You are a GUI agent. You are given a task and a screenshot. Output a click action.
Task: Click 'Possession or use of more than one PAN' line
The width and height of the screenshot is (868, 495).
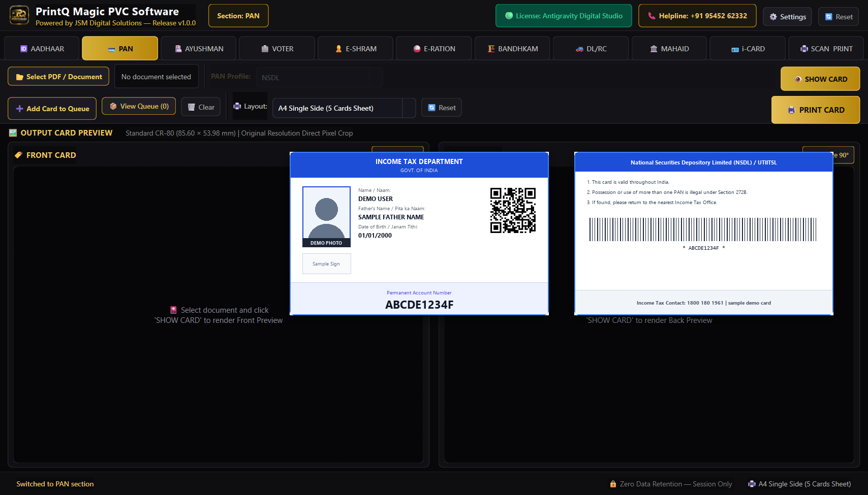point(667,192)
